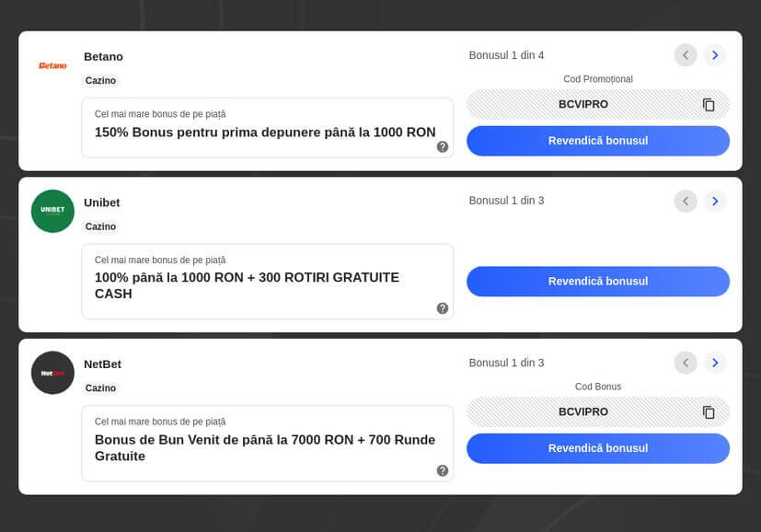This screenshot has width=761, height=532.
Task: Go to previous Betano bonus
Action: pyautogui.click(x=686, y=55)
